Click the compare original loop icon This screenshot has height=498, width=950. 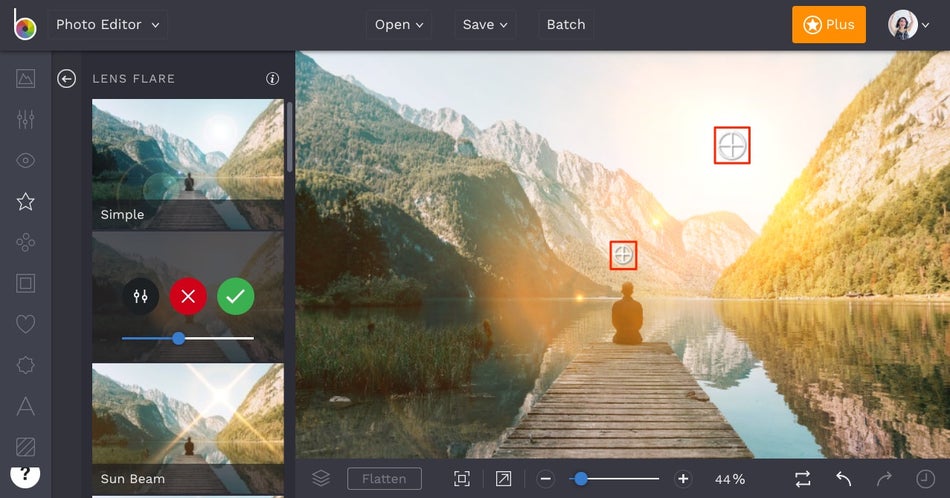point(803,479)
